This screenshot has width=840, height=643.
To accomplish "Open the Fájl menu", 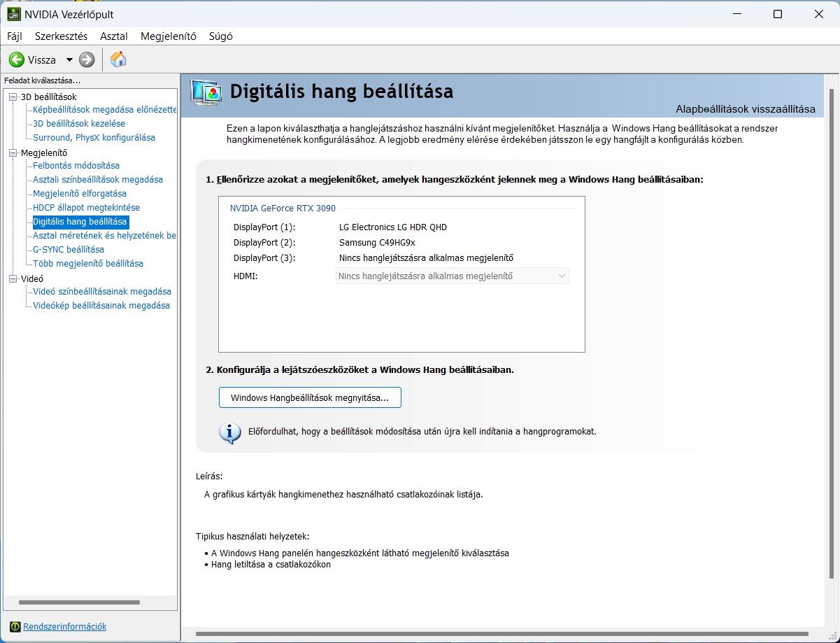I will click(15, 36).
